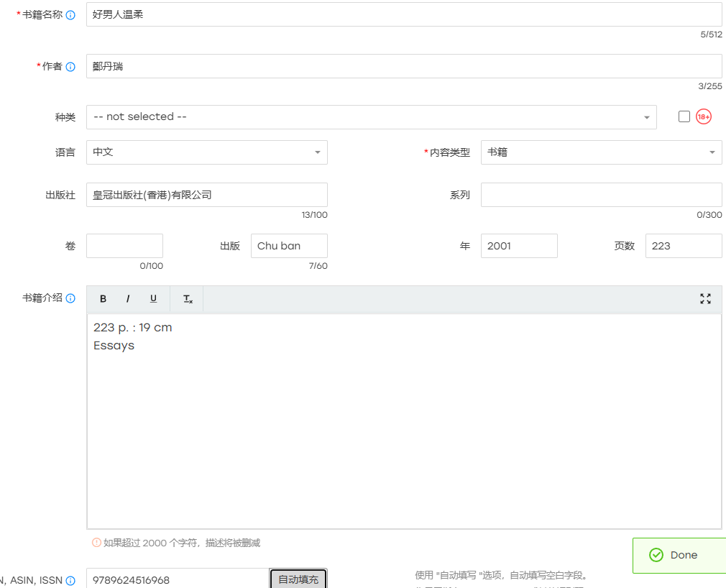Click the '223 p. : 19 cm' description line
The width and height of the screenshot is (726, 588).
pos(133,328)
